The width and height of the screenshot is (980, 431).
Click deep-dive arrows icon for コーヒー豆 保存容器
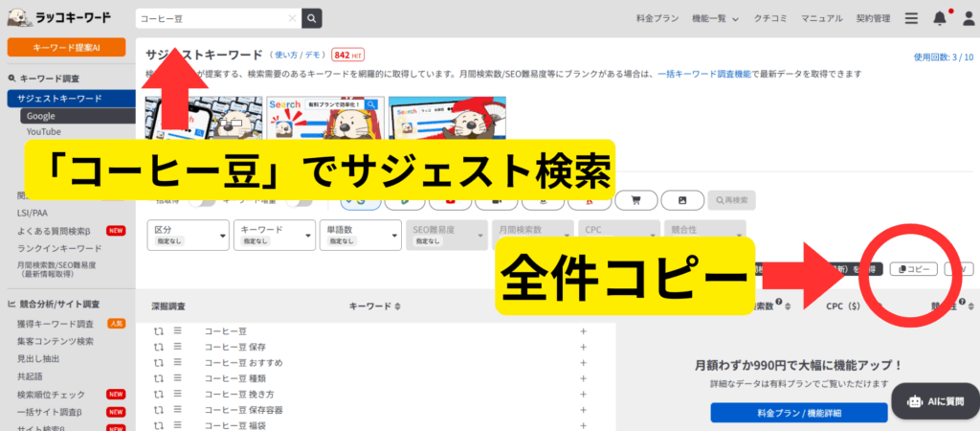159,411
